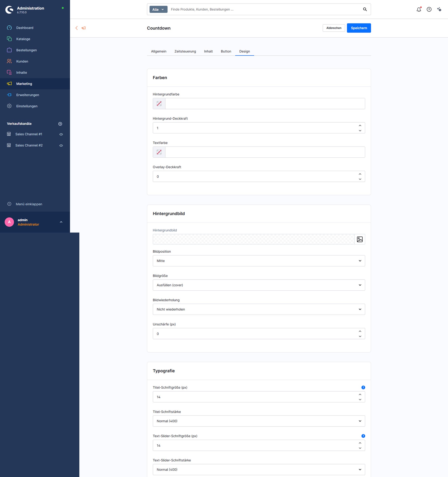Open Hintergrundfarbe color swatch picker
448x477 pixels.
coord(159,104)
